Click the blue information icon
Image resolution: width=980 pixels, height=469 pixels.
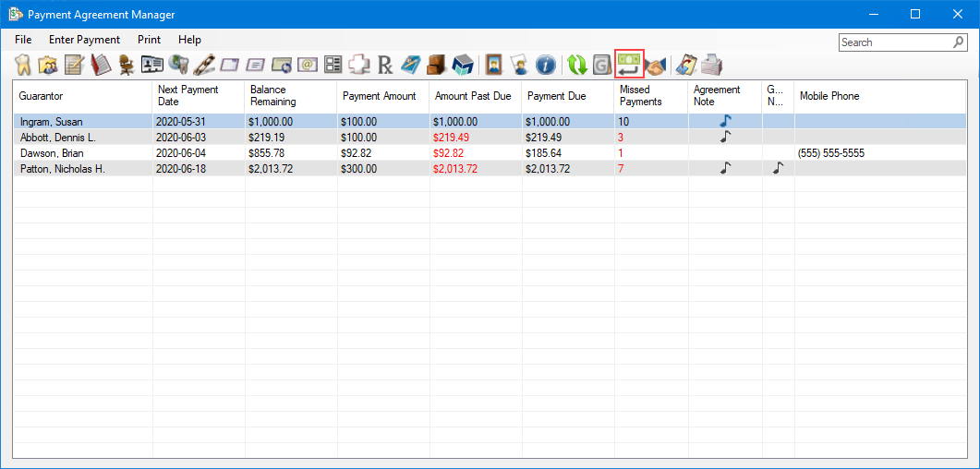545,65
